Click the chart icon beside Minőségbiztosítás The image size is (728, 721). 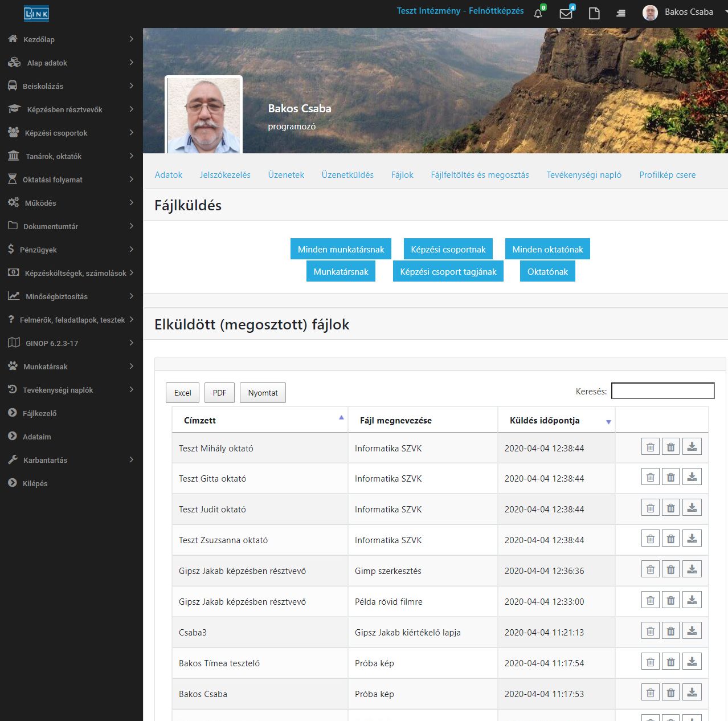tap(14, 296)
